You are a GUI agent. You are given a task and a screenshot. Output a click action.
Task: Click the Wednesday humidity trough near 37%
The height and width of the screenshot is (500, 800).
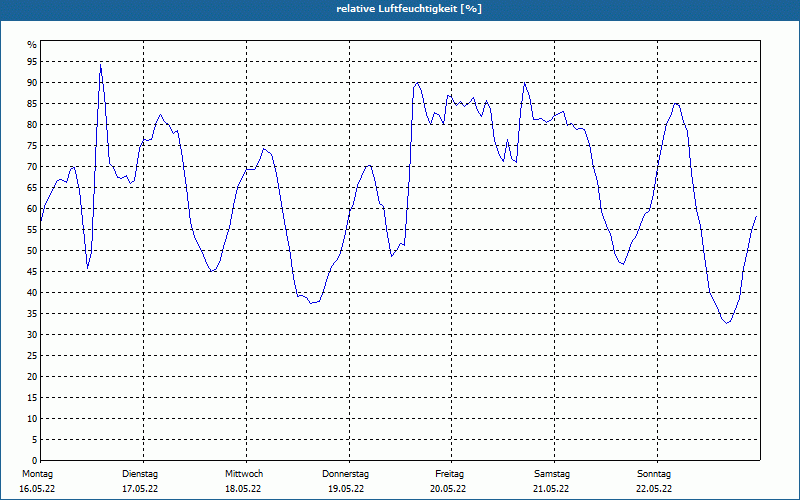click(x=311, y=303)
